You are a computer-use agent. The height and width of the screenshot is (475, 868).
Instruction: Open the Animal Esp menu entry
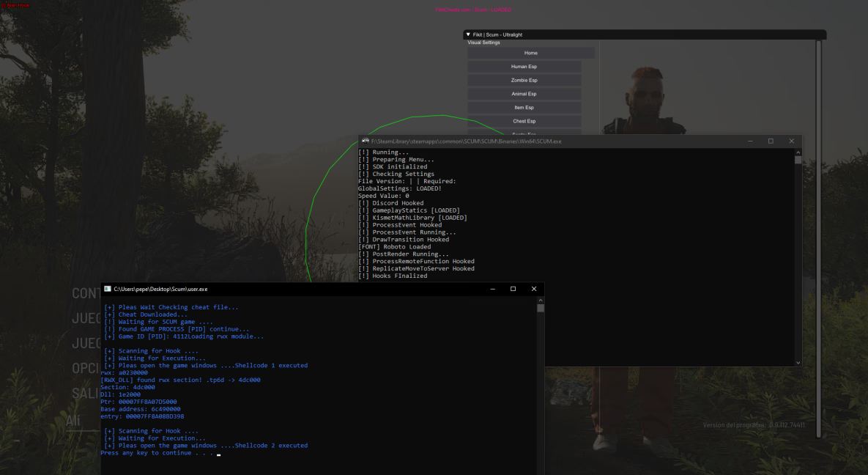pyautogui.click(x=524, y=94)
